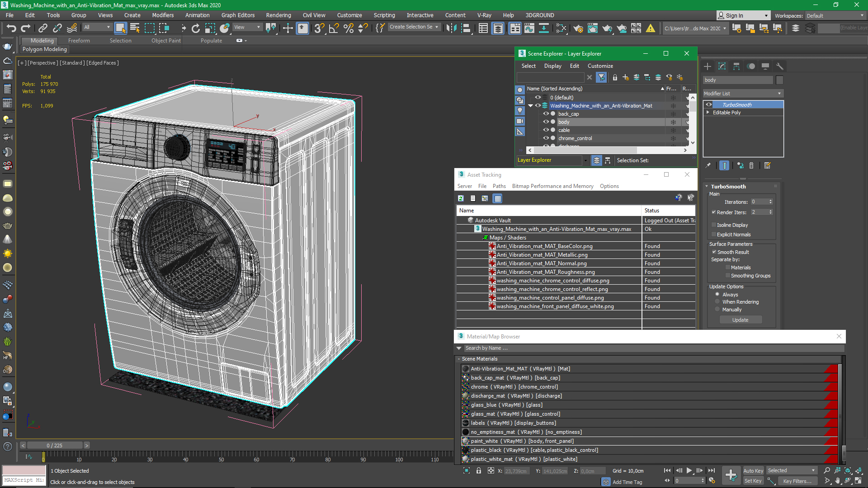Click the Play Animation button
Screen dimensions: 868x488
[x=689, y=470]
